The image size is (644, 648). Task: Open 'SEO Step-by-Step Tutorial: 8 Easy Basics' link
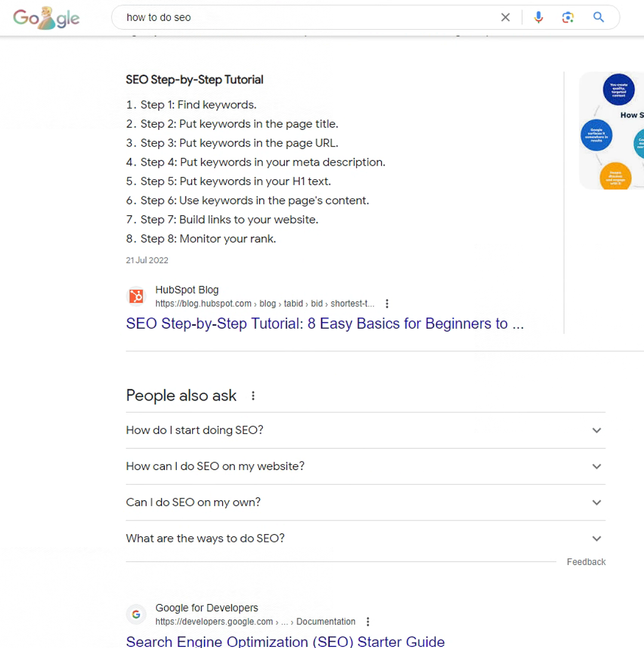(x=325, y=323)
